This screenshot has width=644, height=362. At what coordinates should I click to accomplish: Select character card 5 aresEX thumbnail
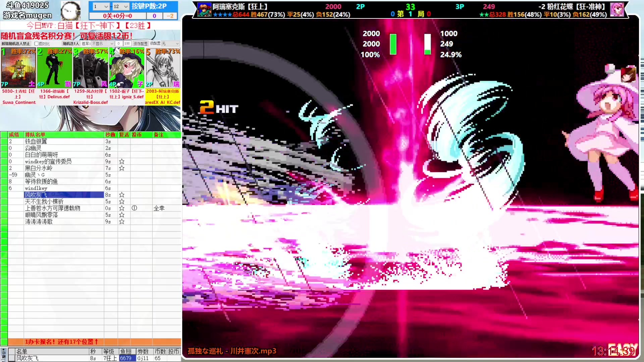tap(163, 68)
